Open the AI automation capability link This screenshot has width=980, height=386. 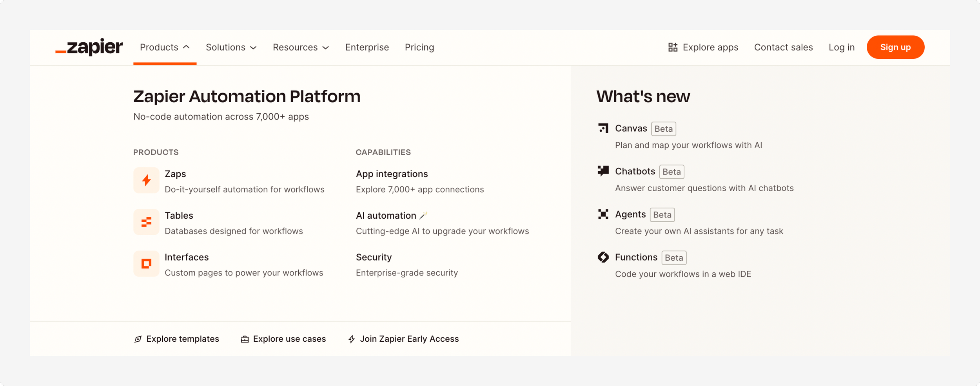386,216
